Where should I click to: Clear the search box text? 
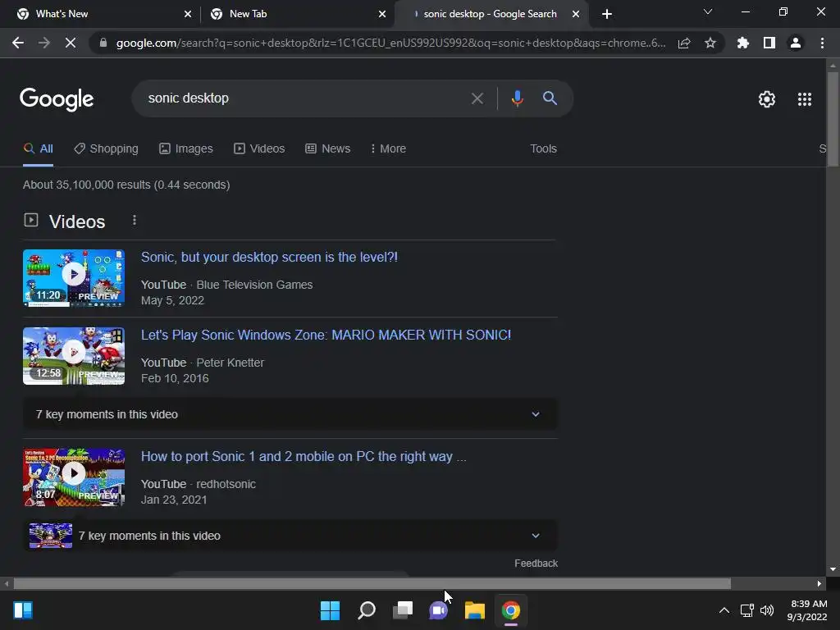click(477, 98)
